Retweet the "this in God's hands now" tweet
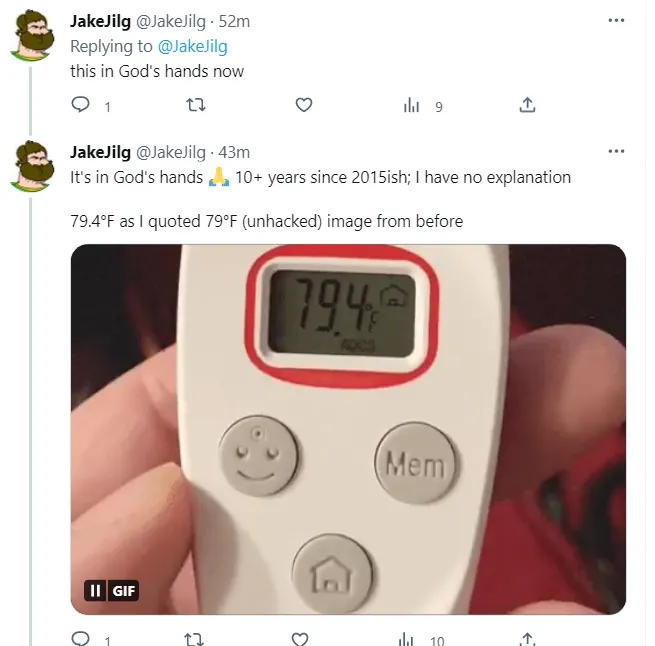 click(195, 105)
